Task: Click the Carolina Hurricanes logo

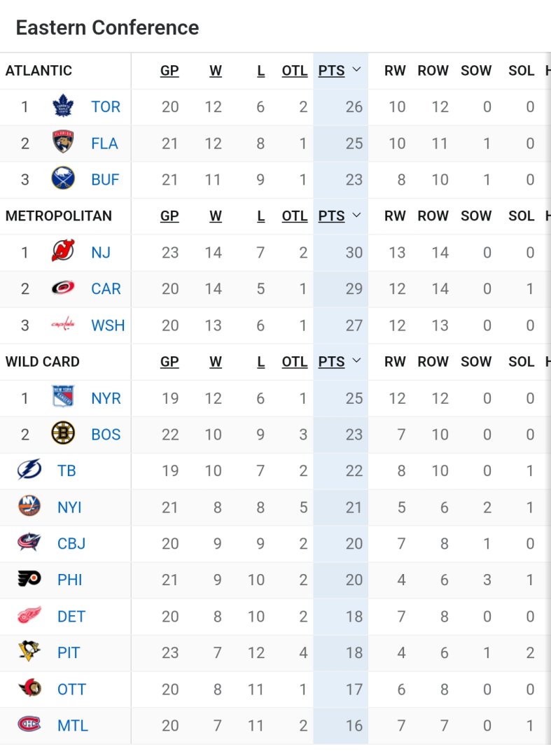Action: 63,288
